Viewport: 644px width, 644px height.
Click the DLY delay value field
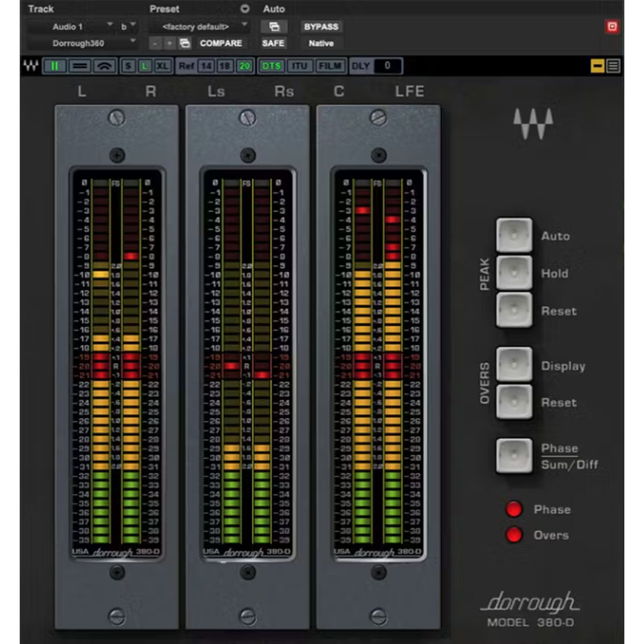coord(388,65)
